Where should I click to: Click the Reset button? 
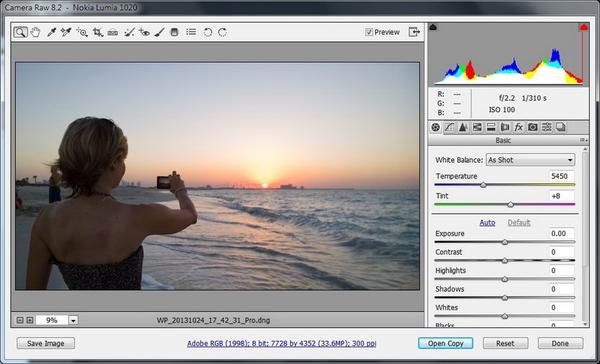click(x=505, y=343)
